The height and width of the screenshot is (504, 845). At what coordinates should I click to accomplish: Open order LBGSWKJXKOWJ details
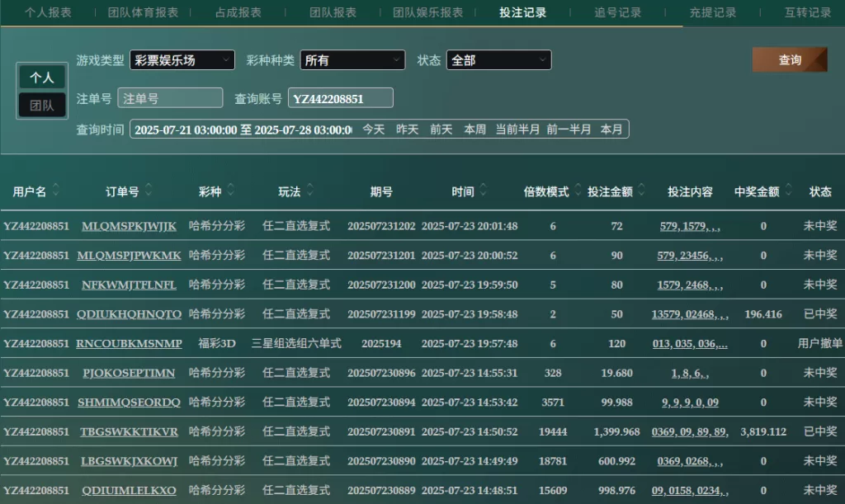coord(129,461)
